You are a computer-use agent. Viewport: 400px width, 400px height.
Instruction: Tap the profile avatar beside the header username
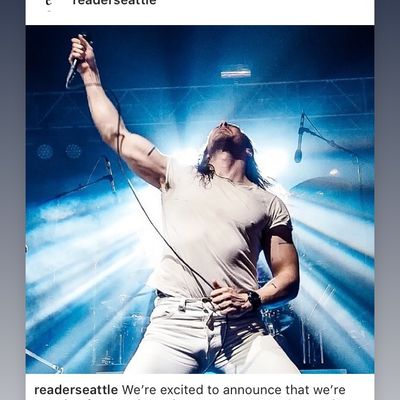(x=49, y=3)
